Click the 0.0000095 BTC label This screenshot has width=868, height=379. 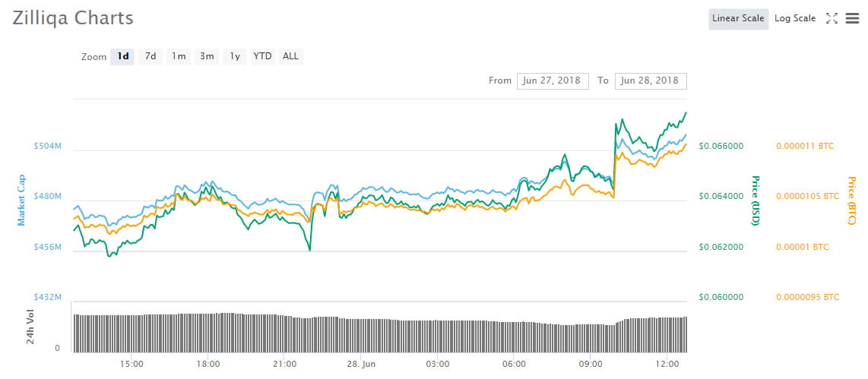tap(808, 297)
